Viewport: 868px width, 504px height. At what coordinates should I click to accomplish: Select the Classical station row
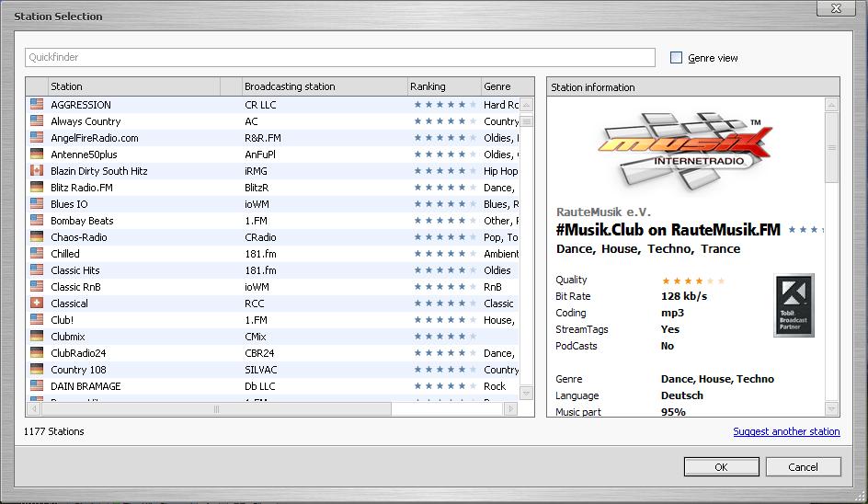tap(273, 304)
